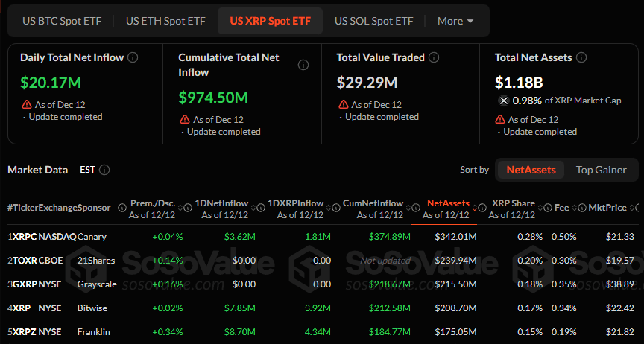The height and width of the screenshot is (344, 644).
Task: Click info icon next to Total Net Assets
Action: 581,57
